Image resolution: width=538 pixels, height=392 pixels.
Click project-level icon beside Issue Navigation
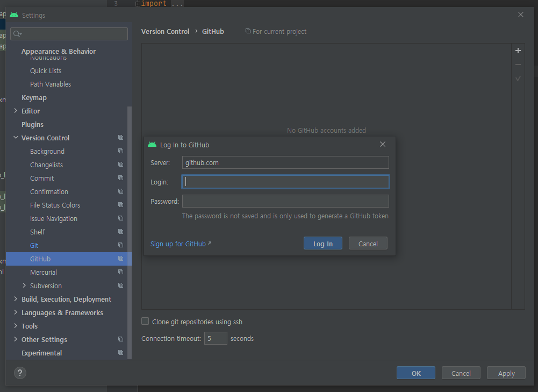tap(120, 218)
